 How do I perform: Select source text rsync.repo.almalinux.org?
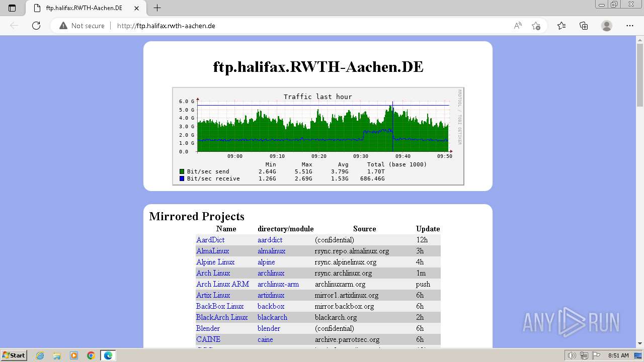click(x=352, y=251)
